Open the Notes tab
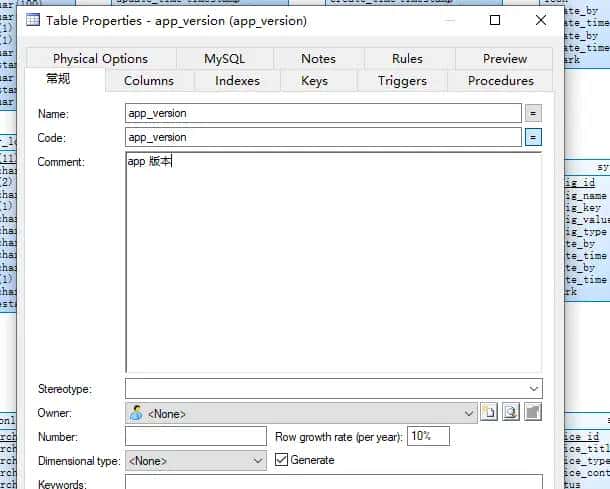The height and width of the screenshot is (489, 610). coord(319,59)
